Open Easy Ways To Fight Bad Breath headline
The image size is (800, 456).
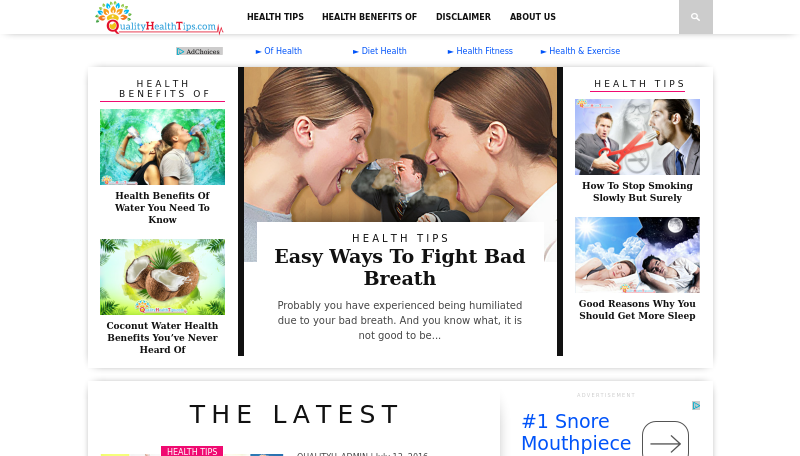[400, 267]
